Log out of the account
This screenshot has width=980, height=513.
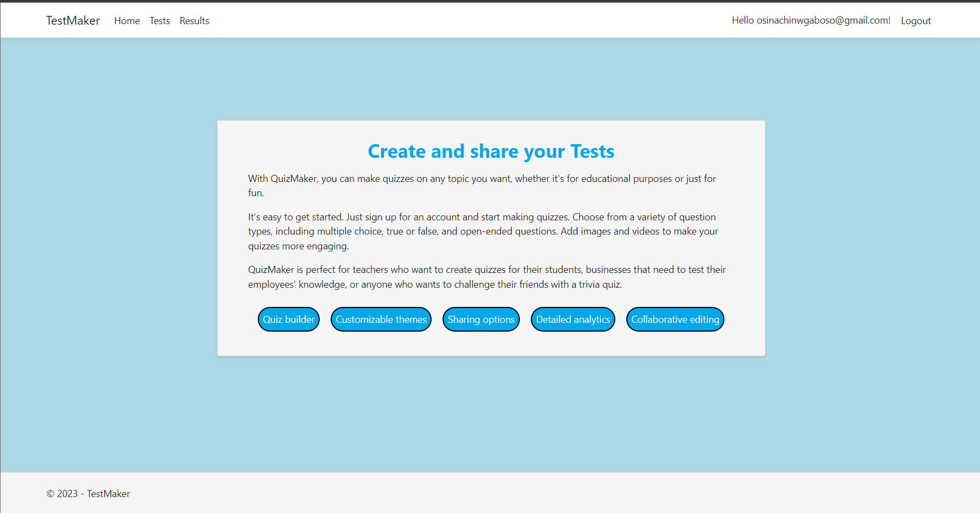915,20
